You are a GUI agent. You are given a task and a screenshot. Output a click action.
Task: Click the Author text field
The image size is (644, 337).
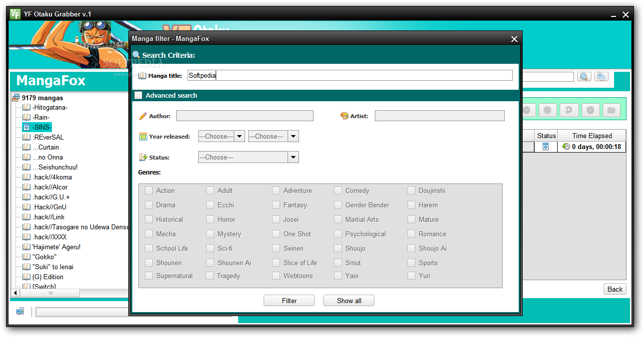click(245, 116)
